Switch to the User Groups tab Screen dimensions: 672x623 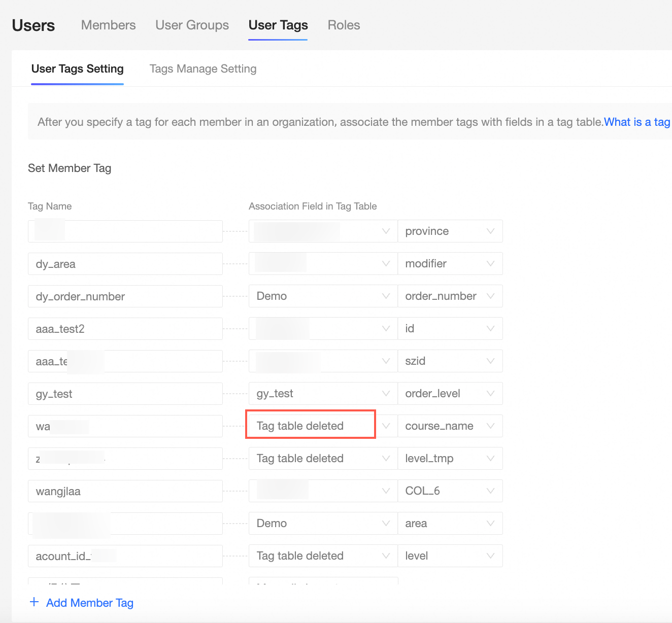tap(192, 25)
